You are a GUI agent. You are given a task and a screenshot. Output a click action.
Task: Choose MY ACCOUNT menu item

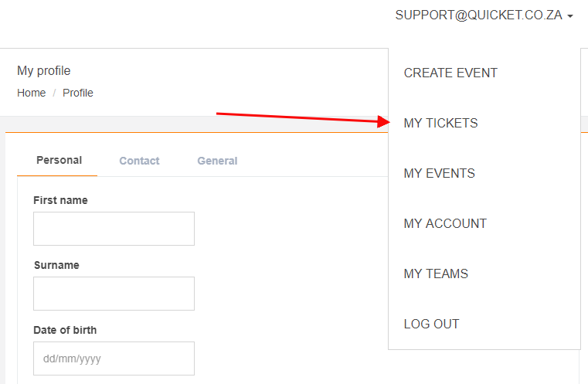tap(445, 223)
